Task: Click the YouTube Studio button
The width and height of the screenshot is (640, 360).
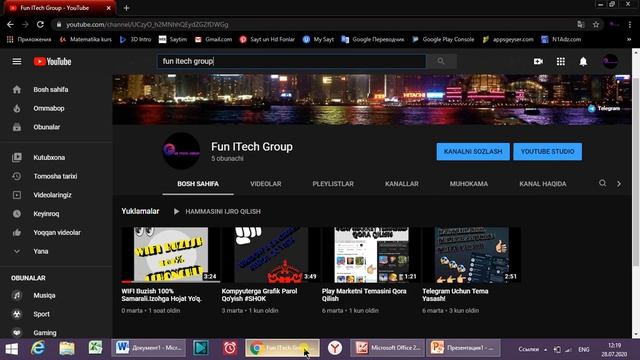Action: tap(547, 151)
